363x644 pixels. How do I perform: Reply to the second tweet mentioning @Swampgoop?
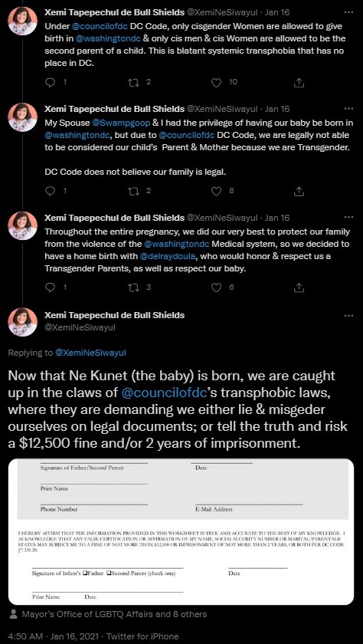coord(50,191)
